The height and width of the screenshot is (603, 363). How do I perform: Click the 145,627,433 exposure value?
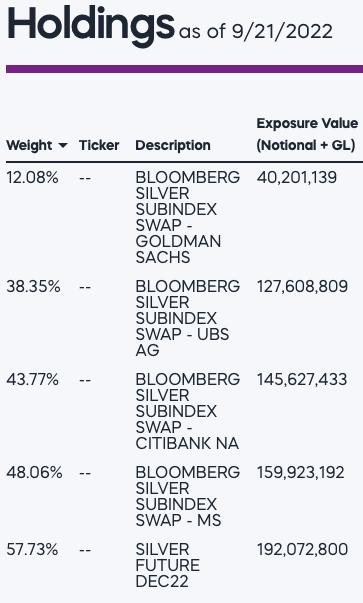pos(302,380)
